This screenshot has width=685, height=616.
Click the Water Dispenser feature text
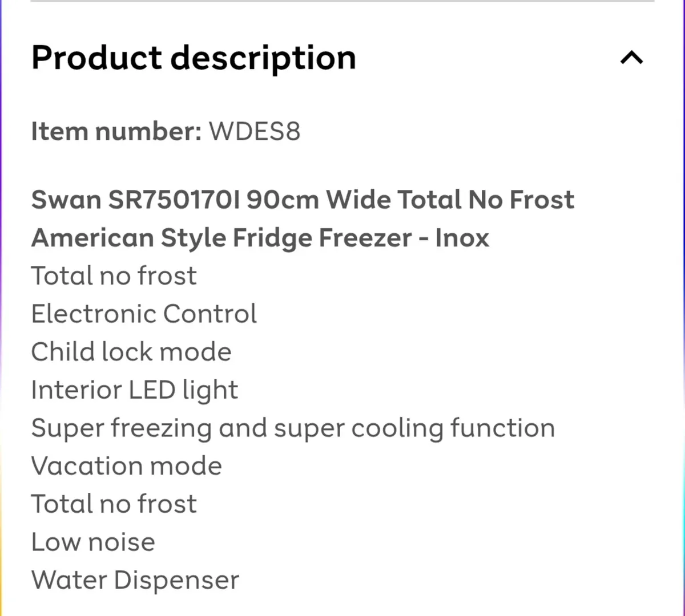(x=135, y=581)
